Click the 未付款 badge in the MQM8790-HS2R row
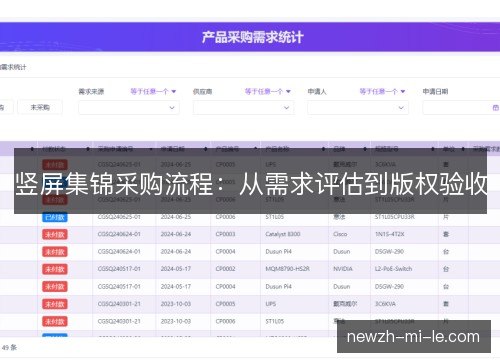The width and height of the screenshot is (500, 362). pos(55,269)
